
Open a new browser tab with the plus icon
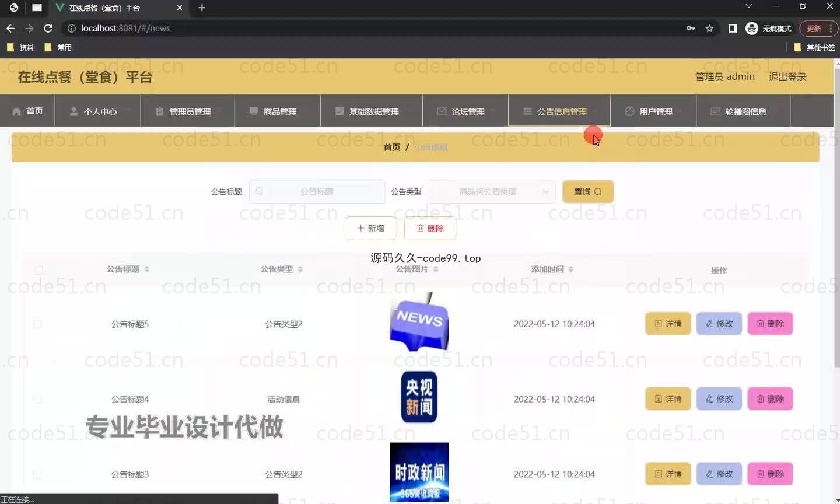tap(202, 8)
